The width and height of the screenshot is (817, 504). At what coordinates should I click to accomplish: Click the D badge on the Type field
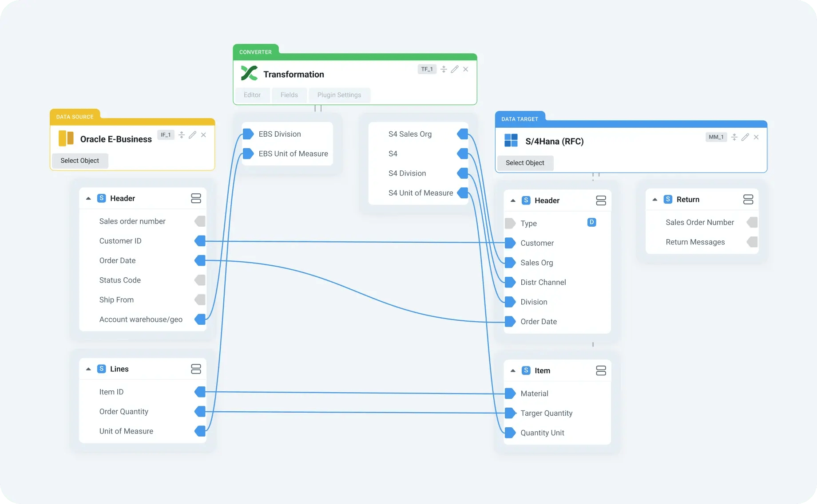pyautogui.click(x=591, y=222)
